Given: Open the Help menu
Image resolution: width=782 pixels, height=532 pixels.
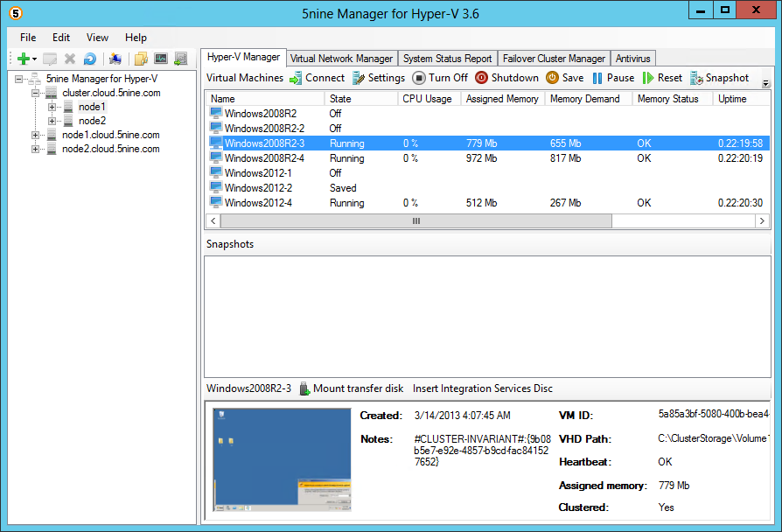Looking at the screenshot, I should coord(136,38).
